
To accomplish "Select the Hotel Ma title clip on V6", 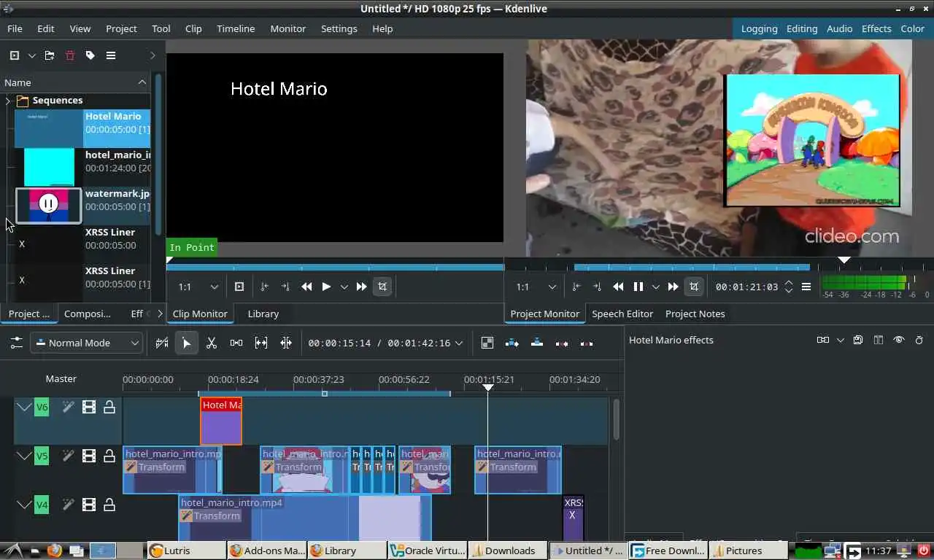I will tap(221, 421).
